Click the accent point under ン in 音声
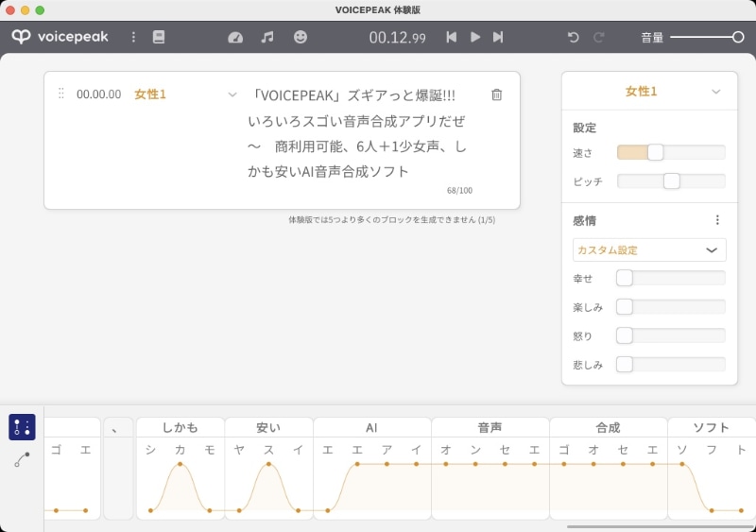Screen dimensions: 756x532 [475, 464]
